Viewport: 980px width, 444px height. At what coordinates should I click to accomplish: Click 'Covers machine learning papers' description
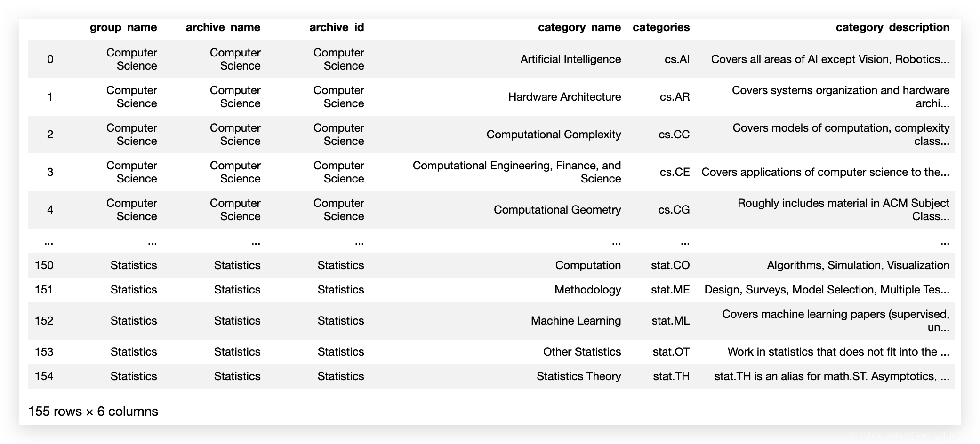pos(836,321)
